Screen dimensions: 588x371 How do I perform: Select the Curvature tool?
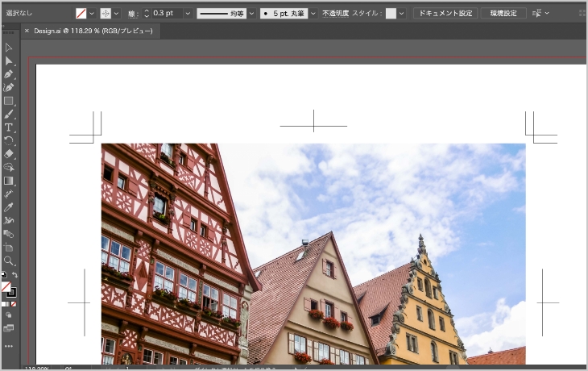9,87
